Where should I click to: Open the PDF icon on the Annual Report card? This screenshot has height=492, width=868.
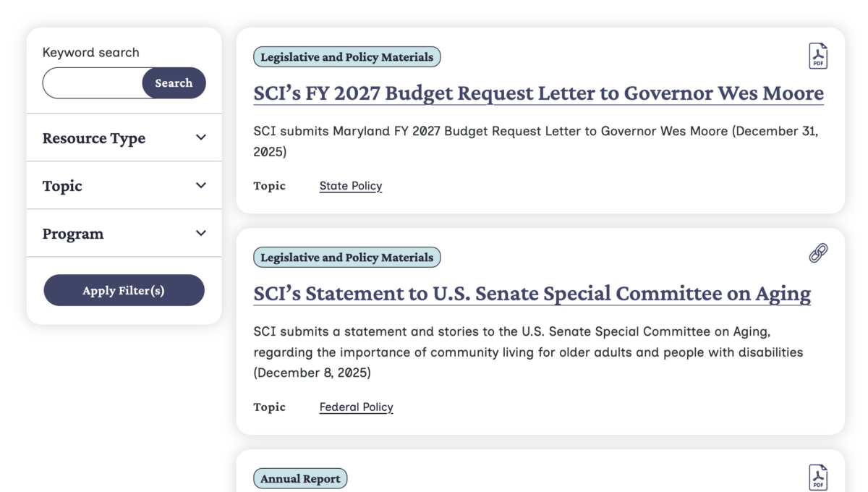pyautogui.click(x=817, y=477)
